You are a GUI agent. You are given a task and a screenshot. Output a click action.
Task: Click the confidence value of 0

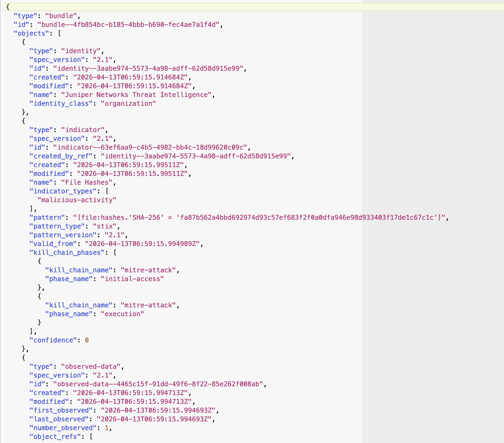click(x=87, y=340)
